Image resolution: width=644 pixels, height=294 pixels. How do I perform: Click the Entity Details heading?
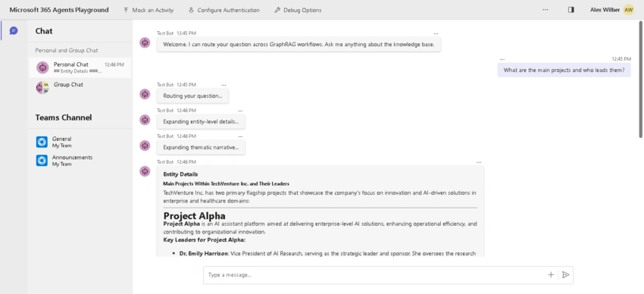click(x=180, y=174)
